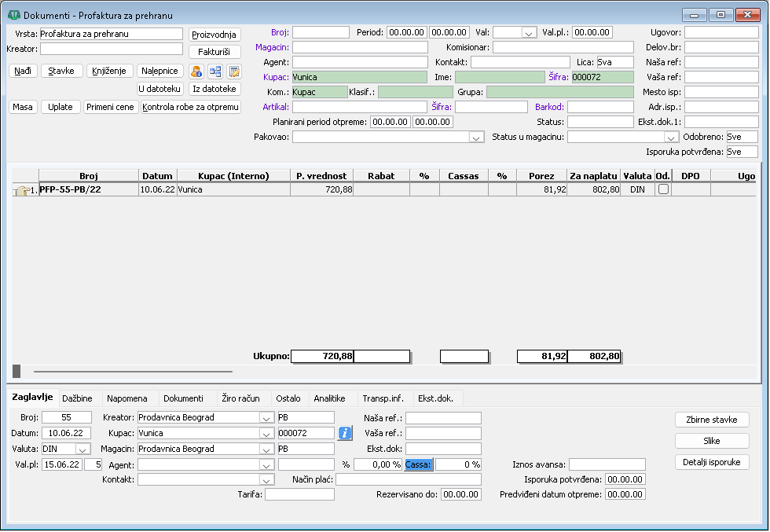Switch to the Dokumenti tab
The height and width of the screenshot is (532, 770).
(x=183, y=398)
